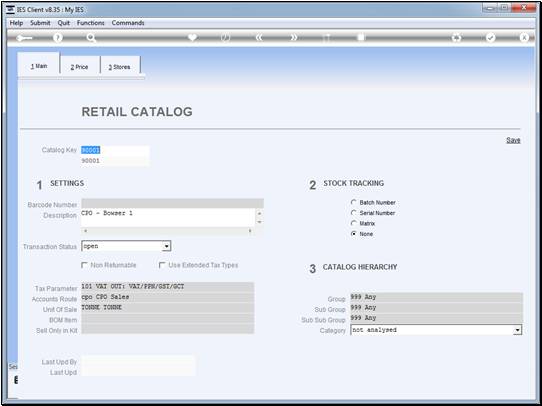
Task: Open the Stores tab
Action: pyautogui.click(x=120, y=67)
